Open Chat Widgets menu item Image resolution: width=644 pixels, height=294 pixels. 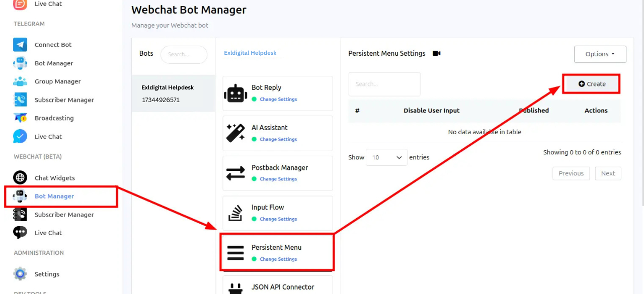[x=55, y=178]
